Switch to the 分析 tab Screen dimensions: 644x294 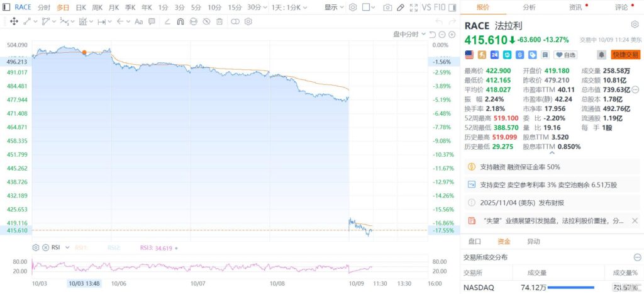[x=529, y=7]
